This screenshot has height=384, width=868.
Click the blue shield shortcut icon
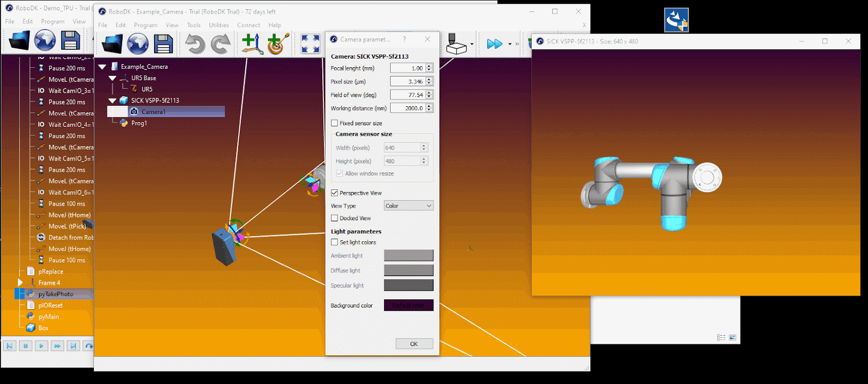coord(676,20)
